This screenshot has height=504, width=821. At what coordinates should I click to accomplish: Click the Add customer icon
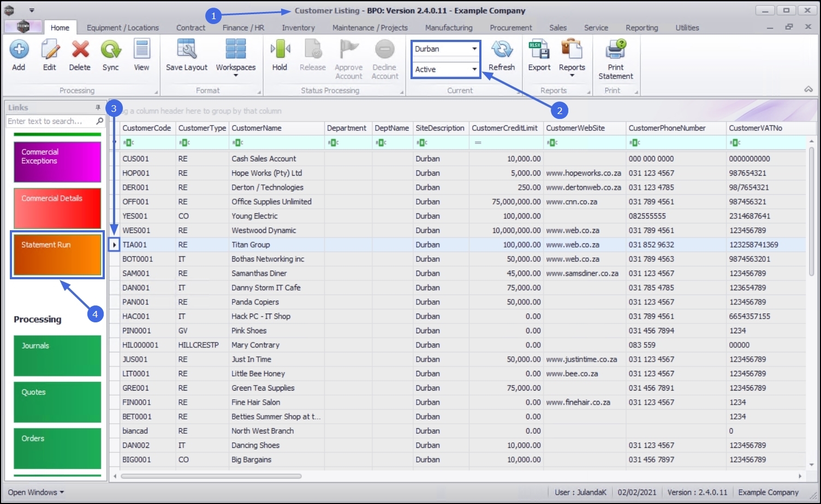(x=19, y=49)
